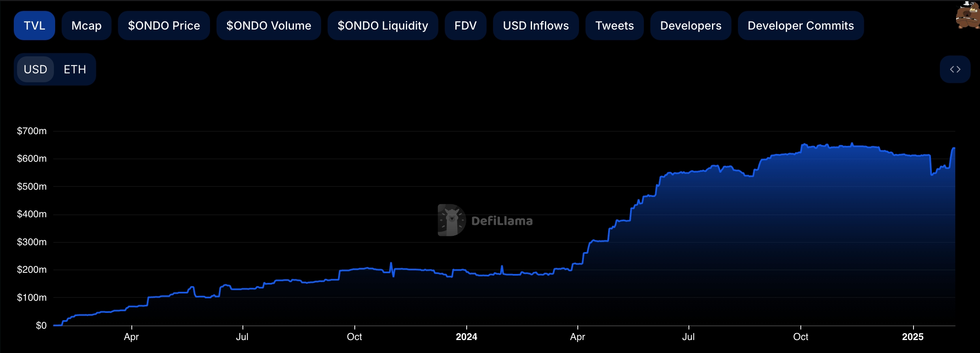980x353 pixels.
Task: Click the $400m axis label
Action: pyautogui.click(x=32, y=214)
